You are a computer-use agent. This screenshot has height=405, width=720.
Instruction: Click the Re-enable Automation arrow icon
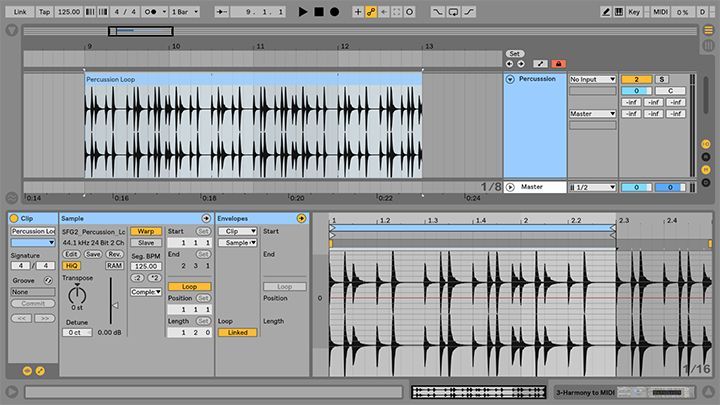(384, 12)
